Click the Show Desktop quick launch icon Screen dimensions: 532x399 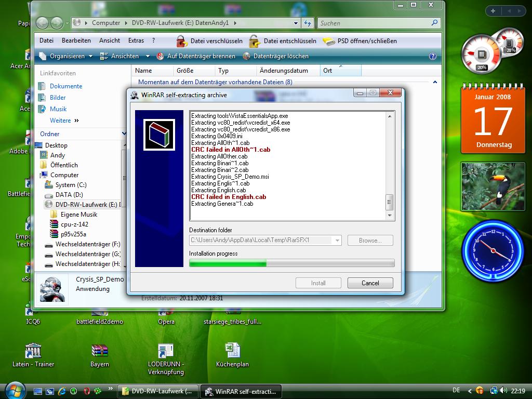pos(37,391)
